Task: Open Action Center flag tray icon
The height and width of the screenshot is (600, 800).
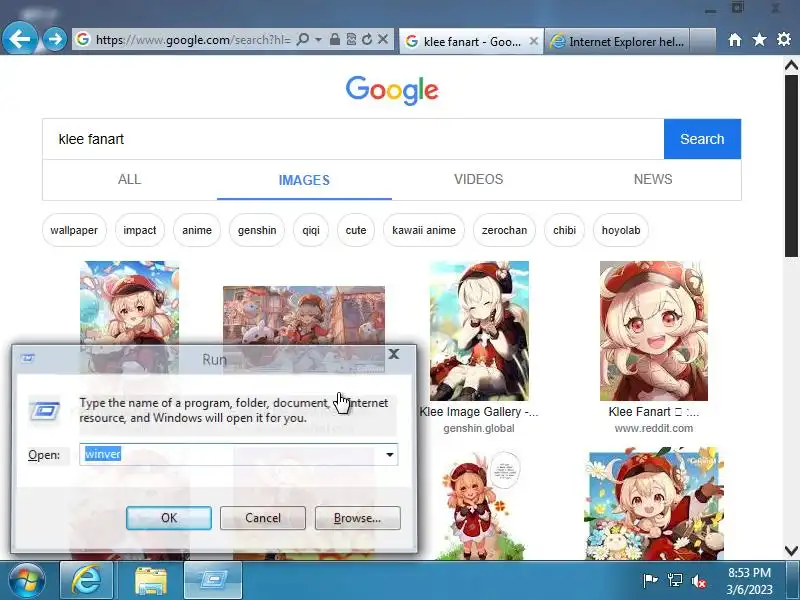Action: 650,581
